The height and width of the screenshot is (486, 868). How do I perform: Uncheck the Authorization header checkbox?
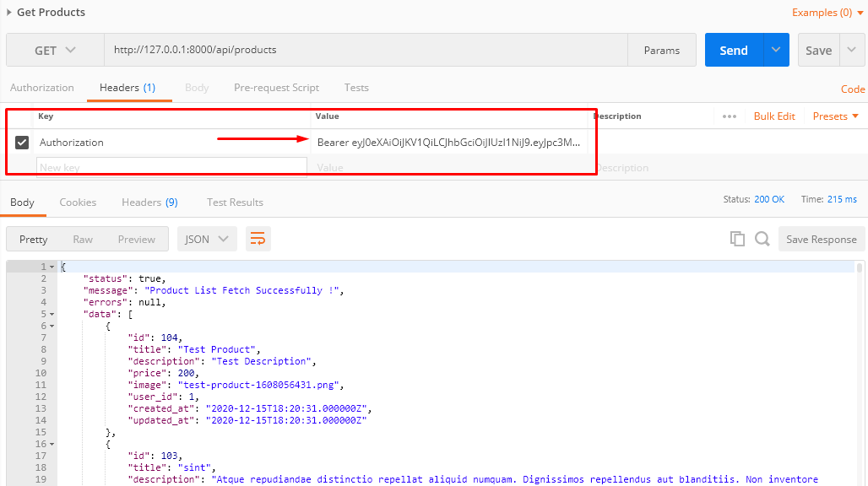(22, 142)
